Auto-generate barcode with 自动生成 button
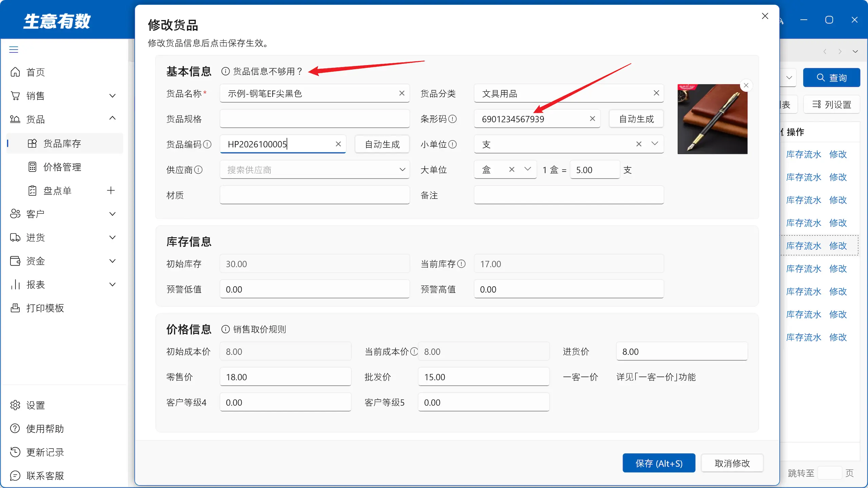The image size is (868, 488). tap(636, 119)
